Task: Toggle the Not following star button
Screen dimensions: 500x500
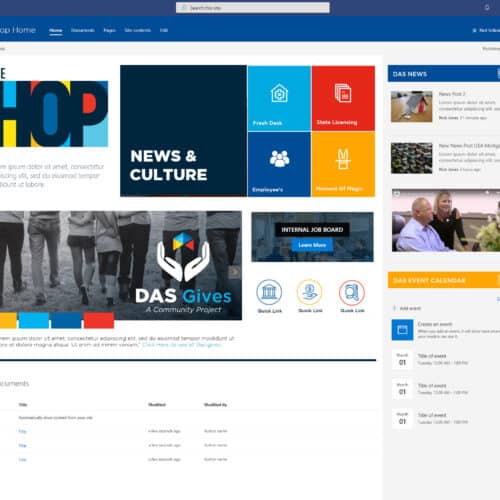Action: point(486,30)
